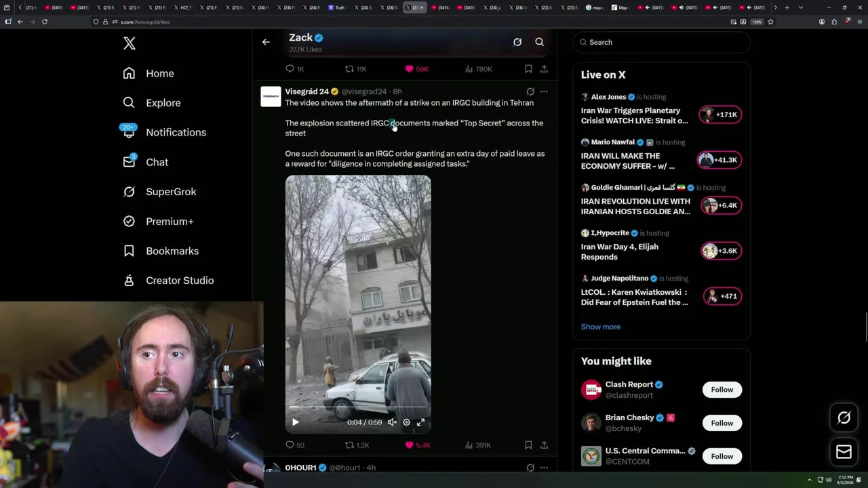The height and width of the screenshot is (488, 868).
Task: Open Notifications in the sidebar
Action: [164, 132]
